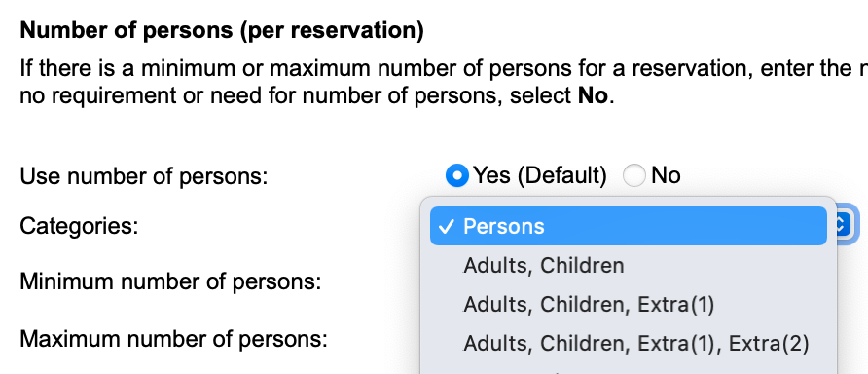Viewport: 868px width, 374px height.
Task: Click the bold "No" word in the description
Action: 593,96
